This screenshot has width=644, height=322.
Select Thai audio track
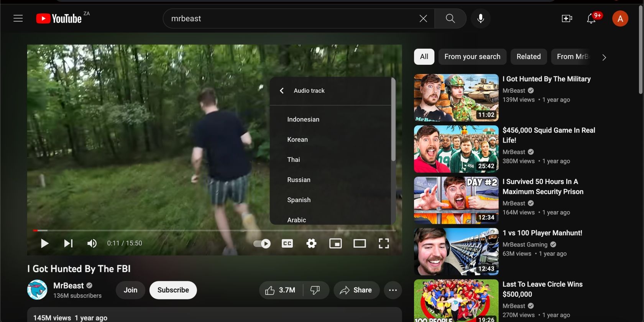[x=330, y=160]
